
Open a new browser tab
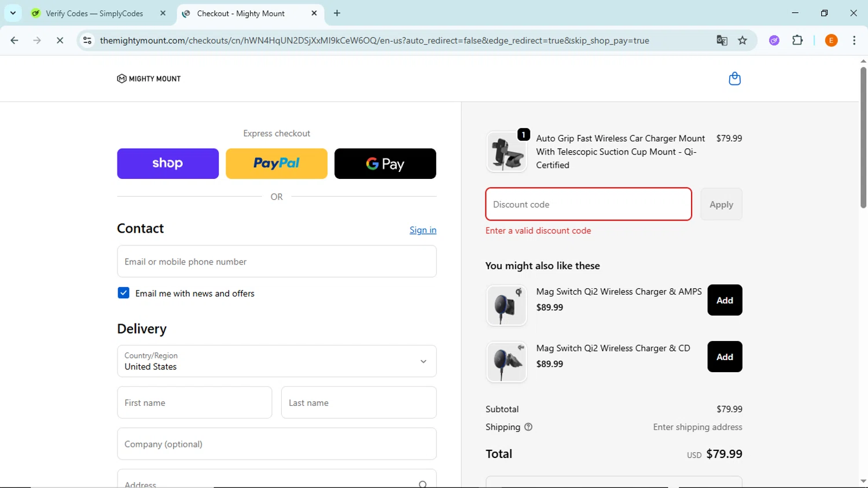pos(337,13)
